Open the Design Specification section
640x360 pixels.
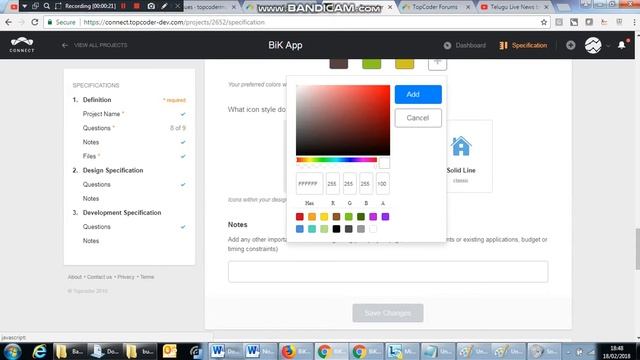pyautogui.click(x=113, y=170)
